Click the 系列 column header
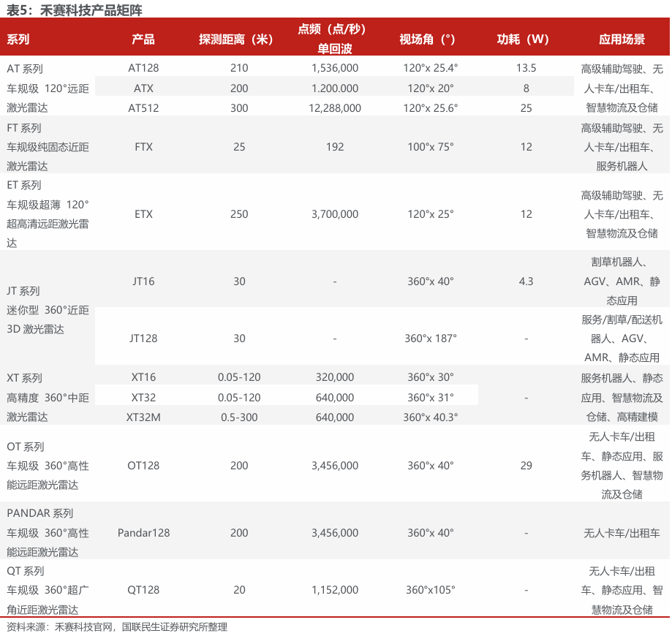672x636 pixels. (x=18, y=39)
